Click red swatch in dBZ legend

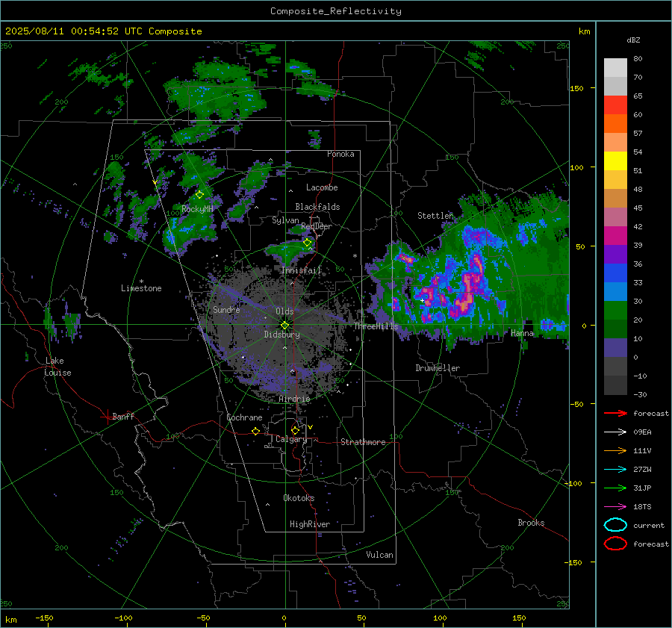pos(615,105)
